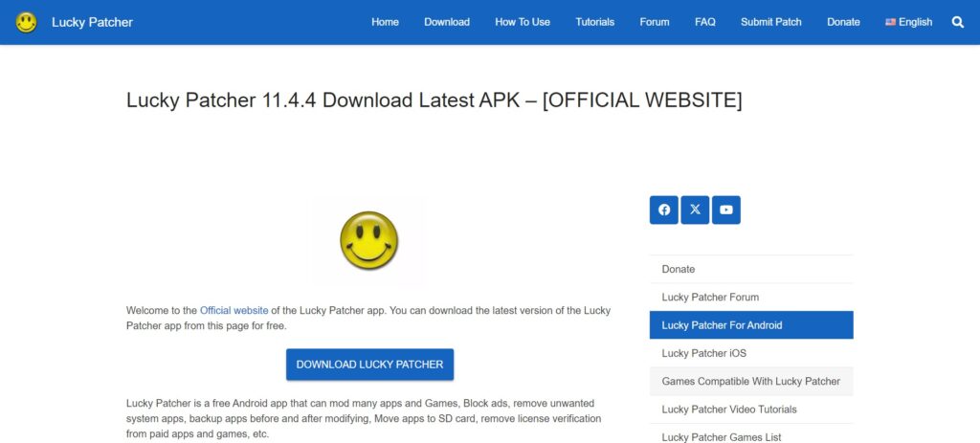Open Lucky Patcher Video Tutorials link

(x=751, y=410)
